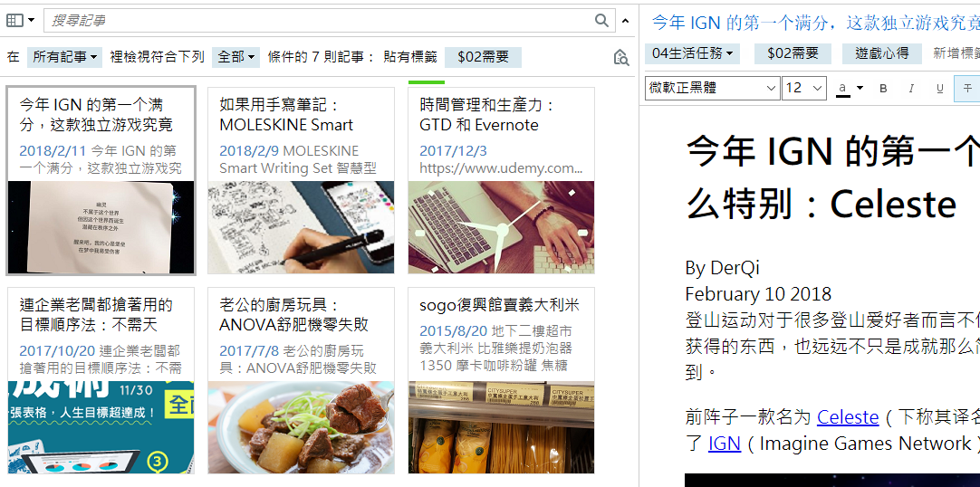Toggle italic formatting

click(911, 89)
